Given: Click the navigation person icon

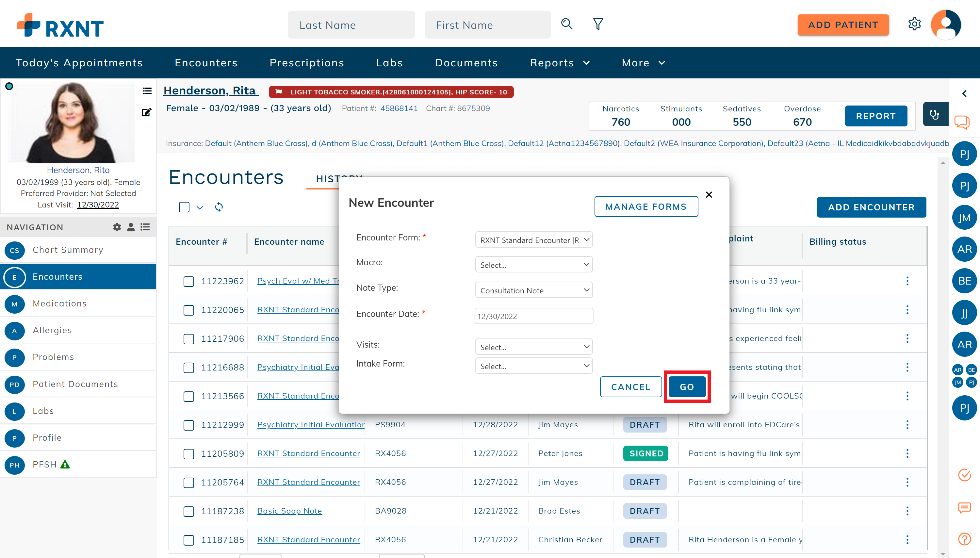Looking at the screenshot, I should coord(131,227).
